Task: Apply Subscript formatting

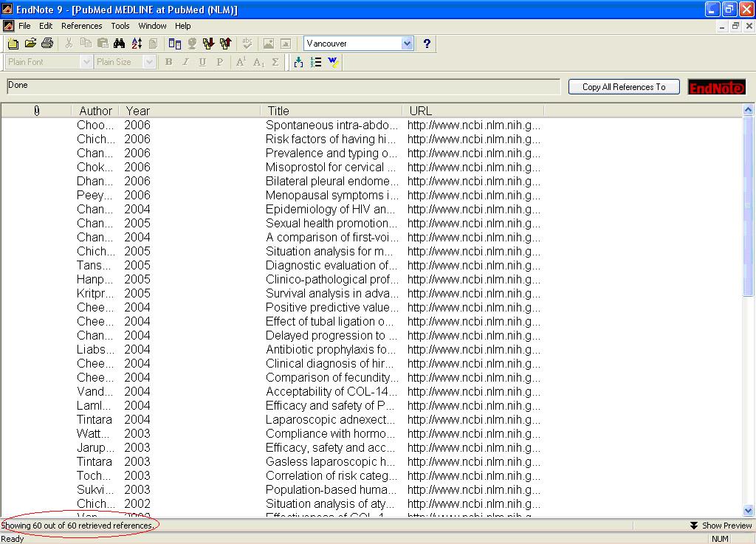Action: (258, 62)
